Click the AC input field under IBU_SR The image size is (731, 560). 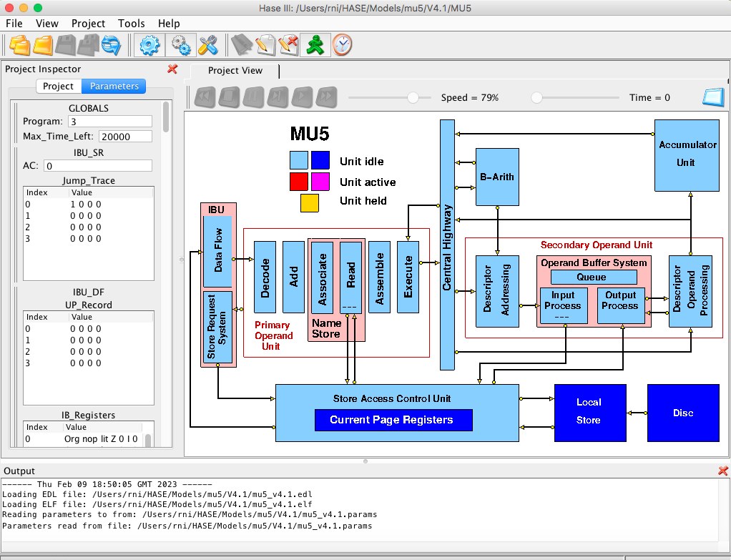98,166
